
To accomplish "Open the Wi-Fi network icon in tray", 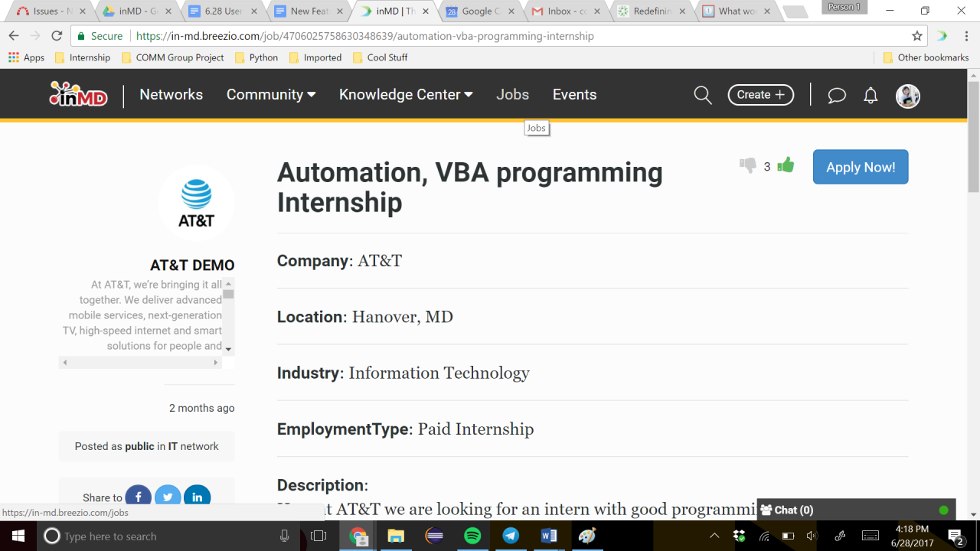I will (x=763, y=536).
